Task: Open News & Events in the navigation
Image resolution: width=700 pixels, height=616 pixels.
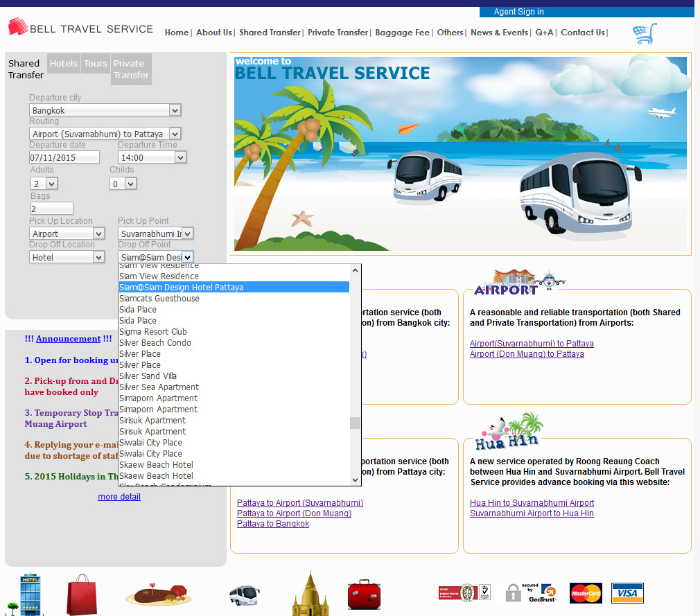Action: [x=499, y=32]
